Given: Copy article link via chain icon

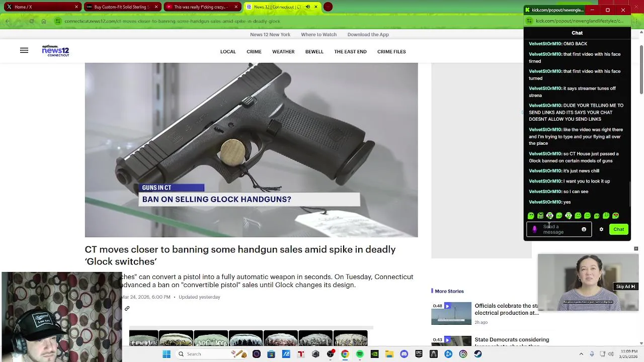Looking at the screenshot, I should pos(127,308).
